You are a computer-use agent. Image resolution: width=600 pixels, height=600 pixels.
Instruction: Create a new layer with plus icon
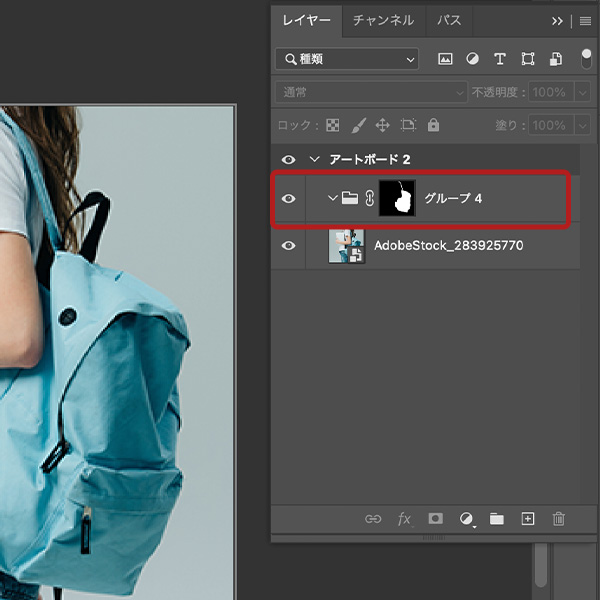tap(528, 519)
